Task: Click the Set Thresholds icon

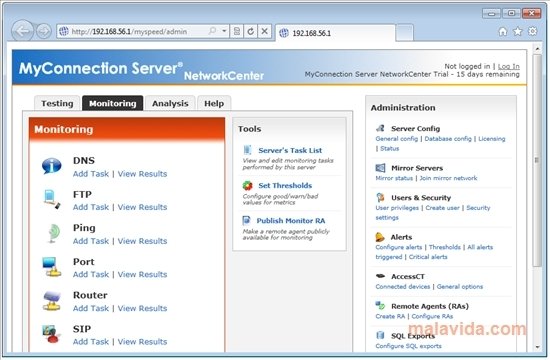Action: 248,185
